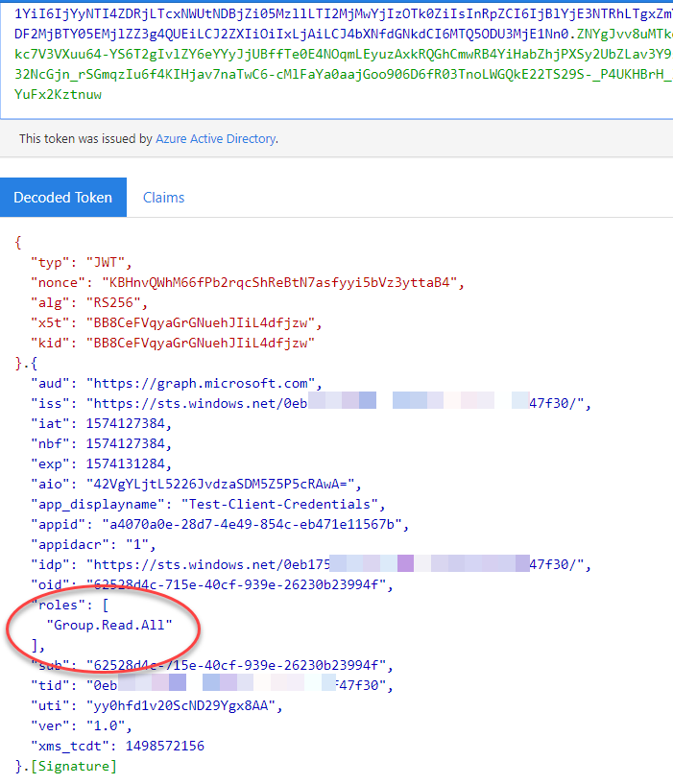Open the Azure Active Directory link
The image size is (673, 784).
pos(216,138)
